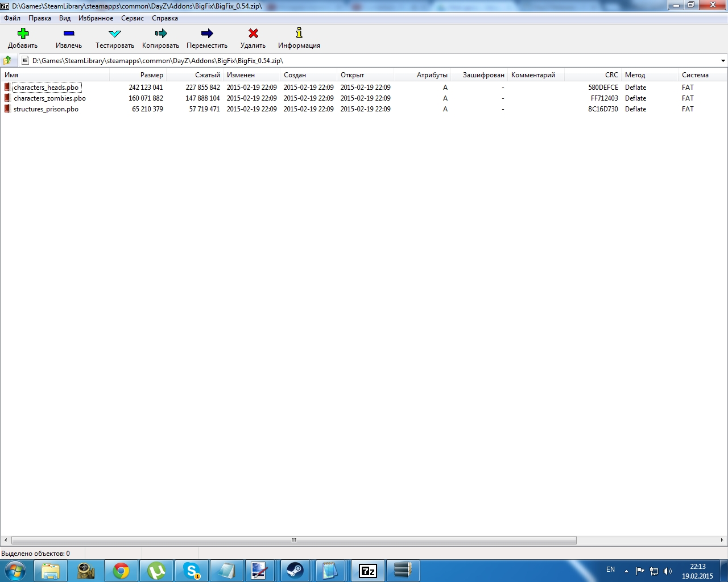Image resolution: width=728 pixels, height=582 pixels.
Task: Run the Тестировать archive test
Action: point(115,34)
